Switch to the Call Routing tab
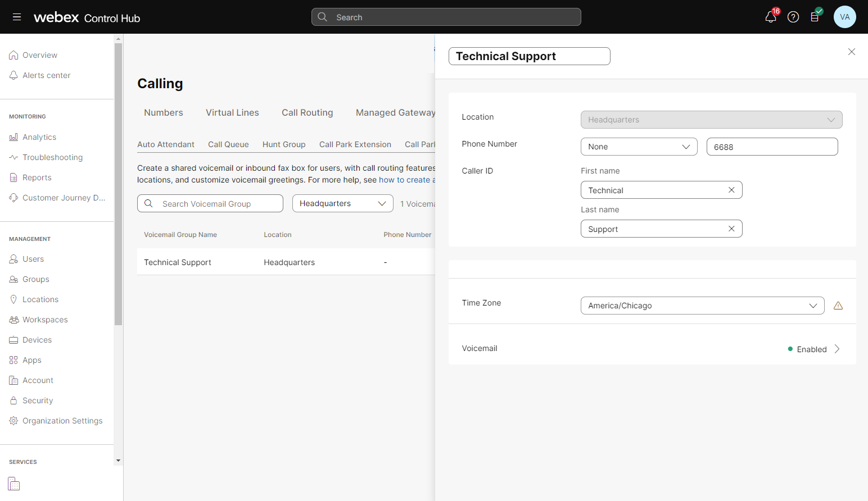868x501 pixels. point(307,112)
